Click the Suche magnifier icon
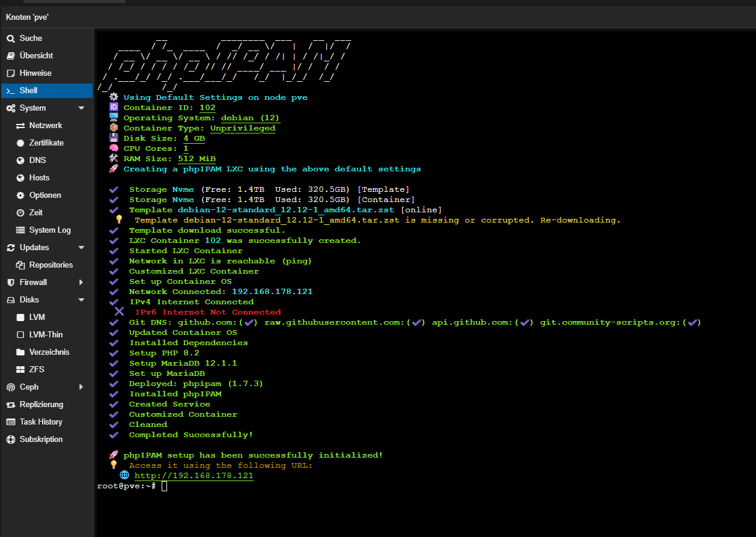Screen dimensions: 756x537 (10, 38)
